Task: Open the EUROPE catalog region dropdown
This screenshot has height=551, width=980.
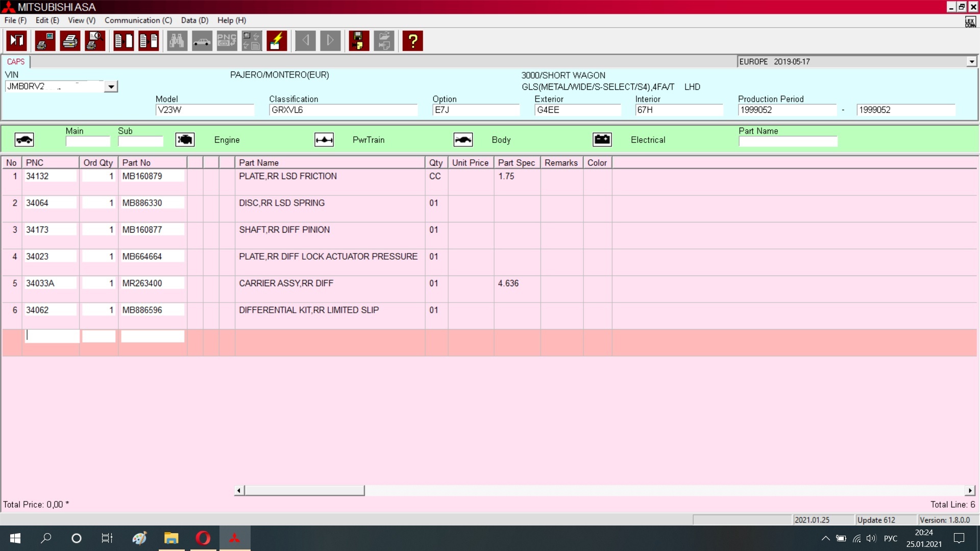Action: 971,62
